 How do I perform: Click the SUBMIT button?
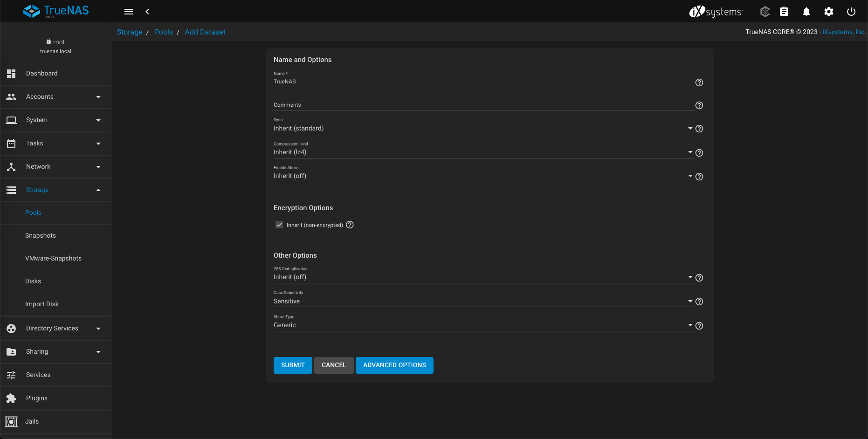(293, 365)
